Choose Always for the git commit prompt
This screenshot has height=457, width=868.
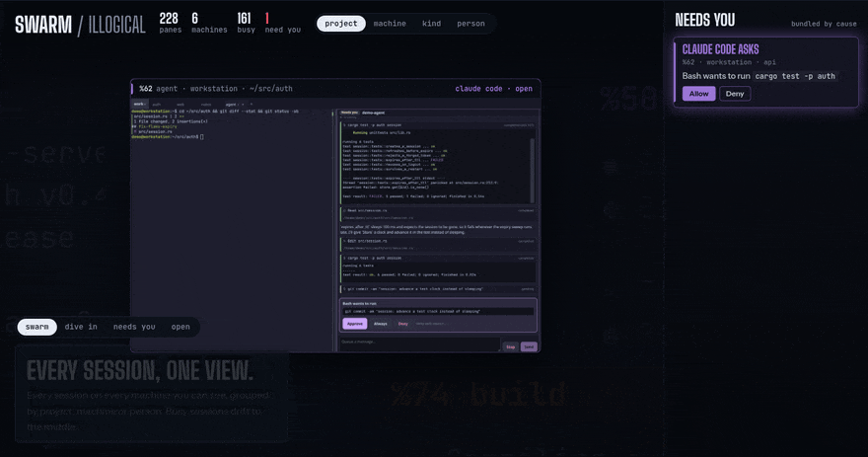(x=381, y=324)
